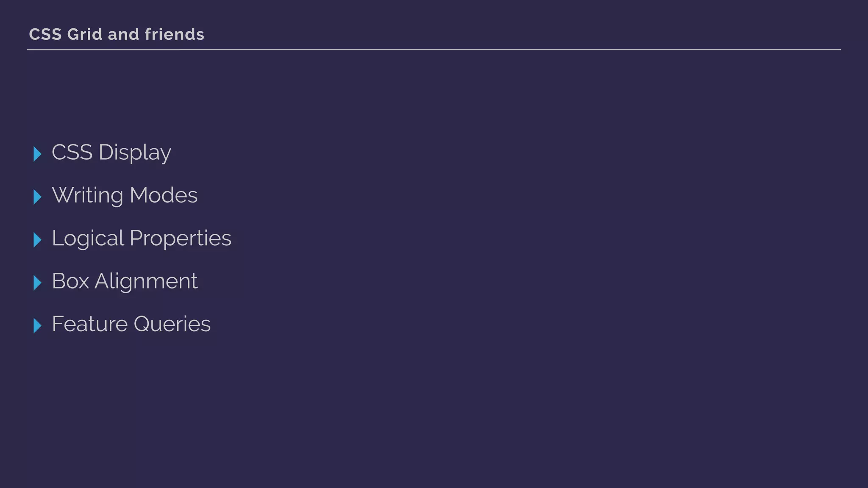Click the word "Grid" in the slide title
Screen dimensions: 868x488
click(x=85, y=34)
